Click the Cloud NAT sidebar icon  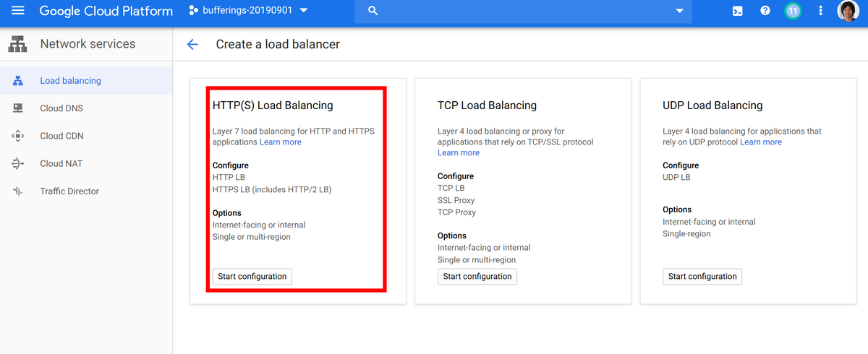coord(18,163)
